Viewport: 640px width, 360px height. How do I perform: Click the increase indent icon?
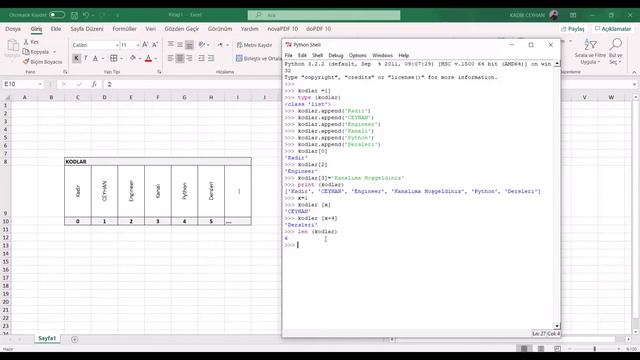[211, 59]
